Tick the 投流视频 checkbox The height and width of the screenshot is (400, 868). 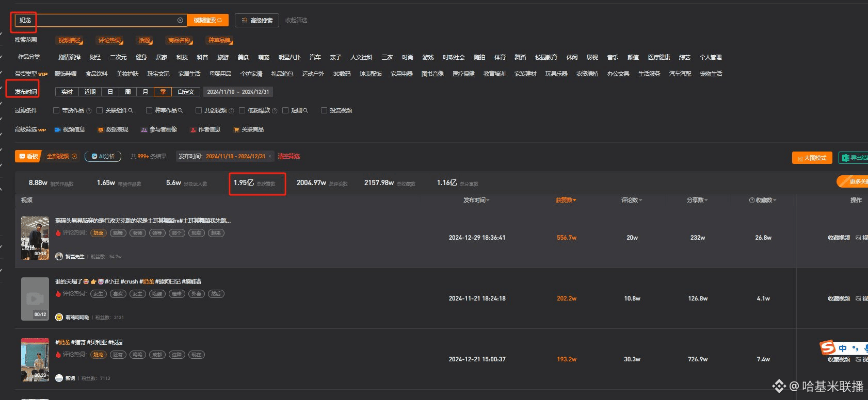coord(324,110)
